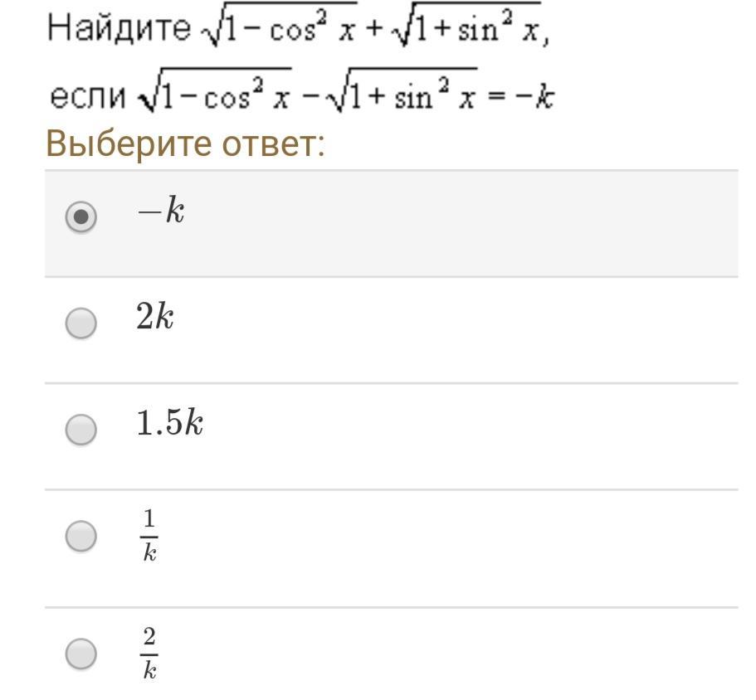Tap the 1.5k answer label
756x700 pixels.
coord(169,425)
